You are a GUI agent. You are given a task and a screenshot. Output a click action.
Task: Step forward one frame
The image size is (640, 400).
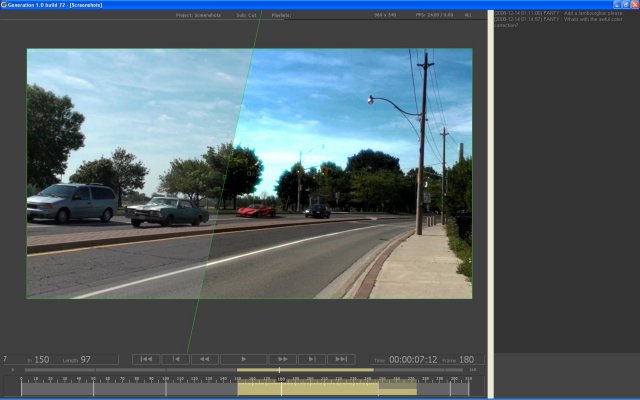(x=312, y=359)
